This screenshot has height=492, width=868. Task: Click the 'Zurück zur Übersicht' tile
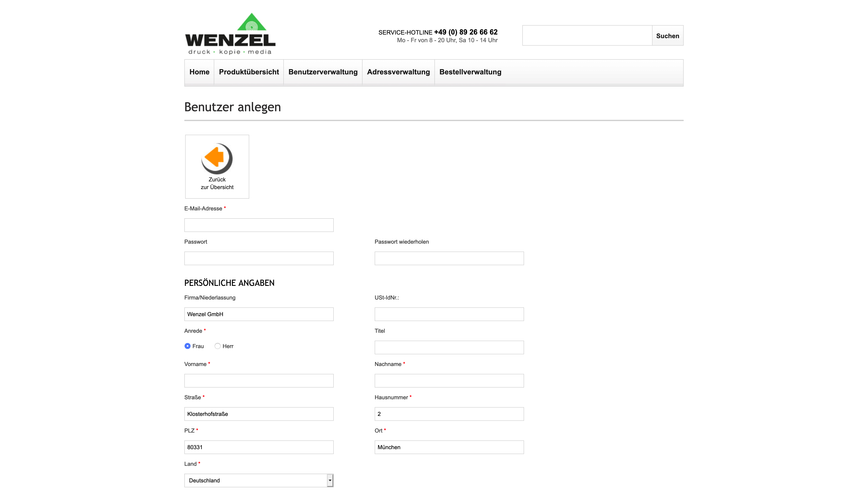217,166
